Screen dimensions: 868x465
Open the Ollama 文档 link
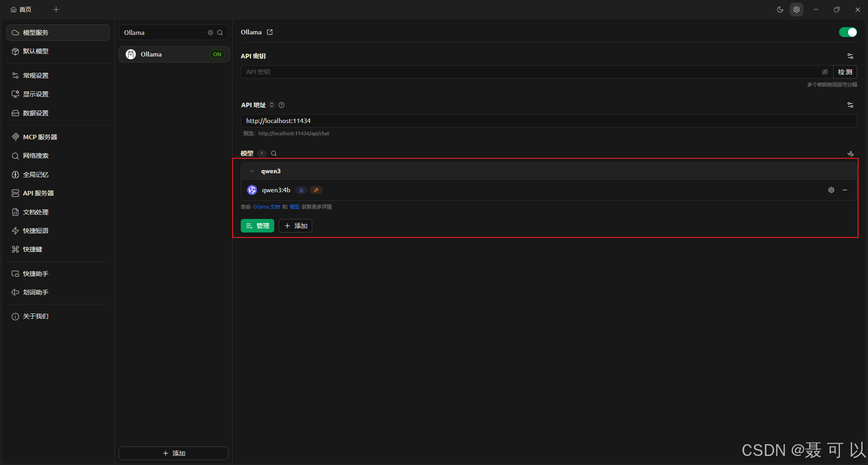[267, 207]
